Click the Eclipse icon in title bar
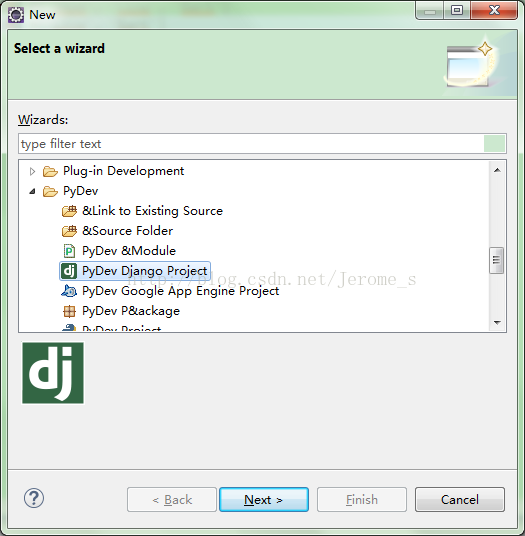The height and width of the screenshot is (536, 525). (16, 15)
